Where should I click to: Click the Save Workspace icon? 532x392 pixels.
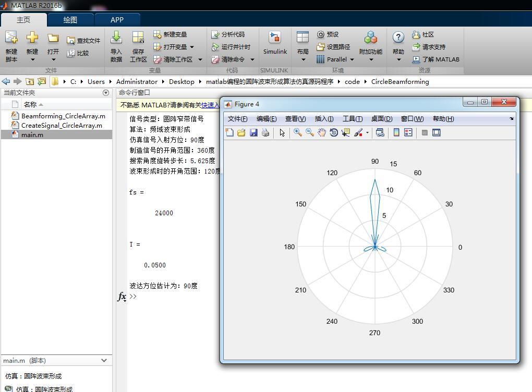coord(138,38)
